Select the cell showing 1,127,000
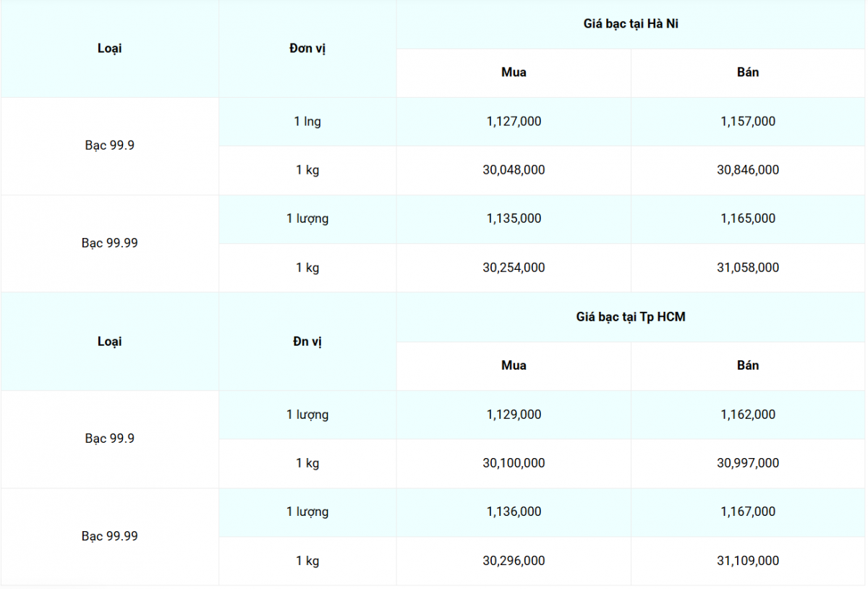868x589 pixels. [x=514, y=122]
